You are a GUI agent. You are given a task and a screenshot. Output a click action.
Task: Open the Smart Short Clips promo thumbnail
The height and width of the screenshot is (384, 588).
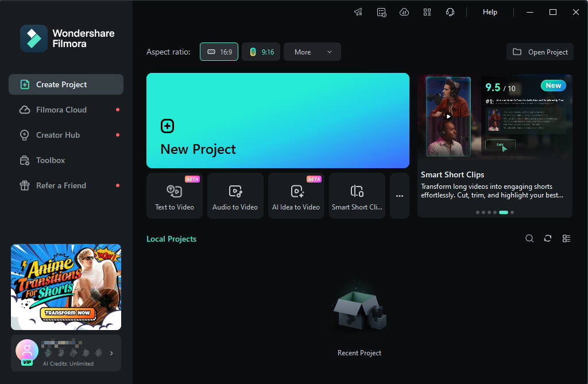click(495, 116)
